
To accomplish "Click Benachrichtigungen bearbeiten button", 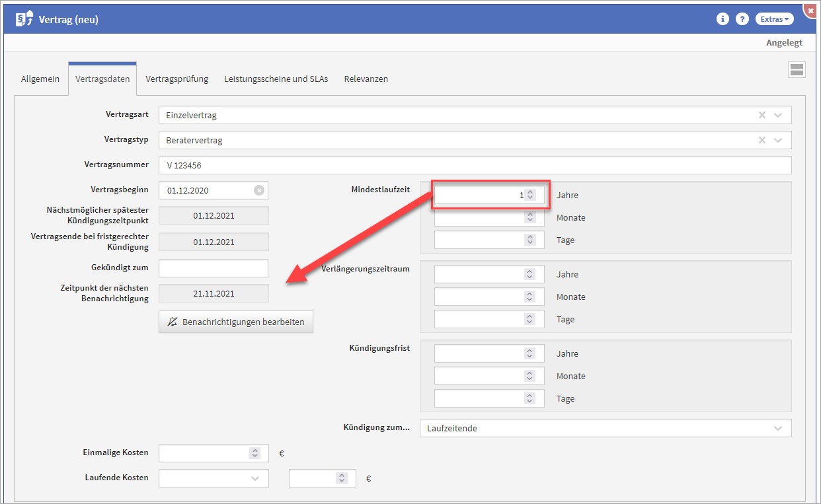I will [x=236, y=322].
